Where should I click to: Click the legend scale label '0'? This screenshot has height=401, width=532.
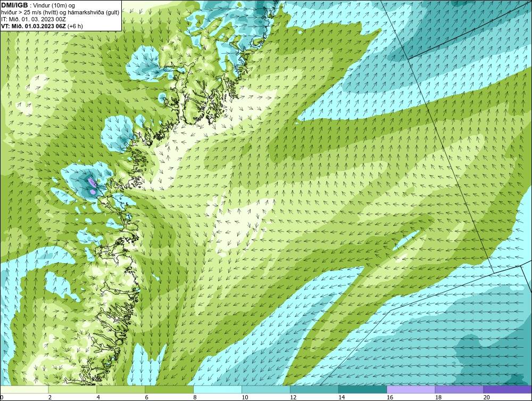(x=2, y=397)
